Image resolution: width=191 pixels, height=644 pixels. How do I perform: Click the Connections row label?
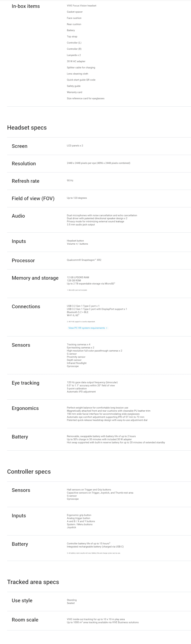pyautogui.click(x=26, y=307)
